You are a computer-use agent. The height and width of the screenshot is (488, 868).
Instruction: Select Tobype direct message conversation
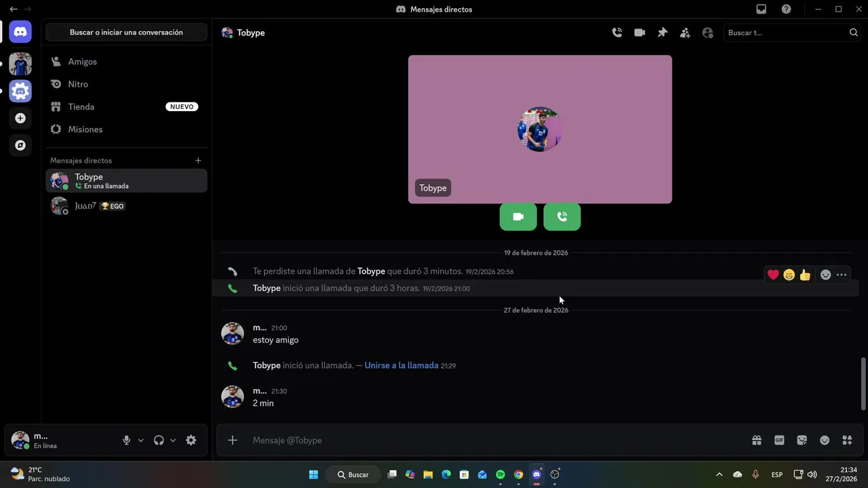tap(126, 181)
